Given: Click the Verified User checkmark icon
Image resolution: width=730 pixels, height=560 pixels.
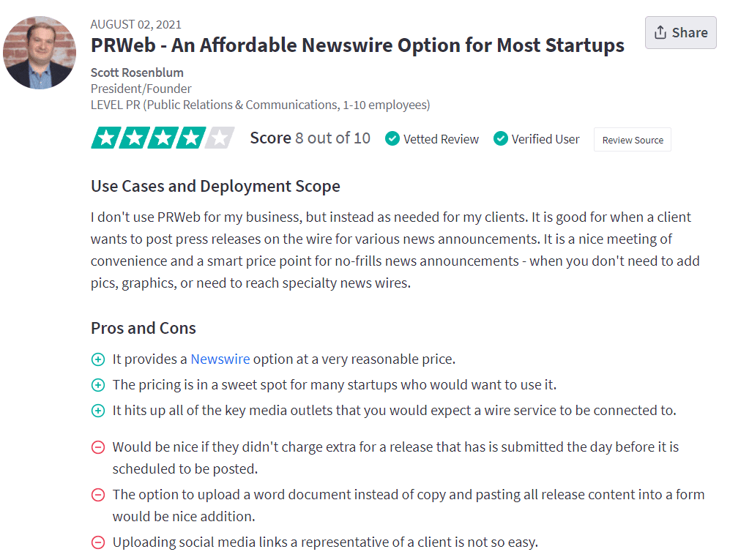Looking at the screenshot, I should click(x=501, y=139).
